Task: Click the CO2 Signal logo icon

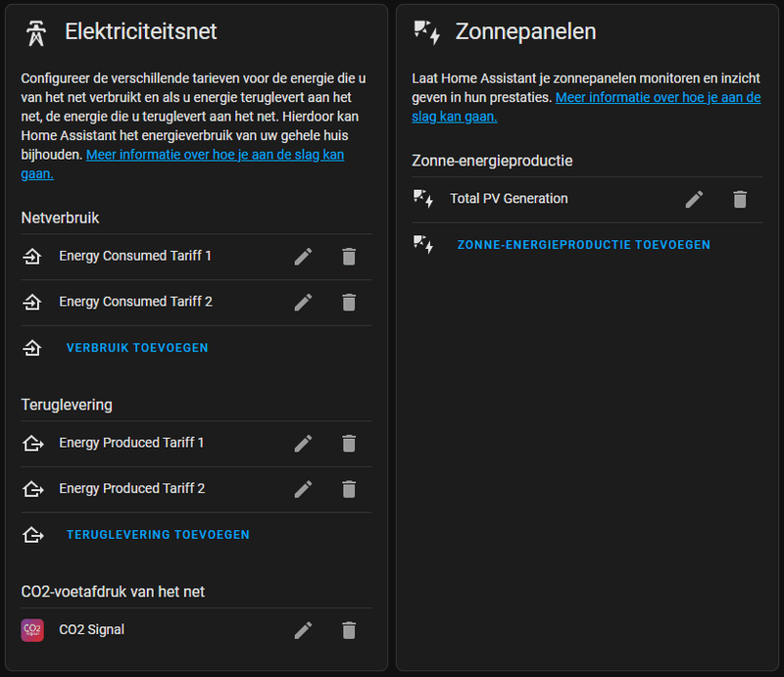Action: click(x=32, y=630)
